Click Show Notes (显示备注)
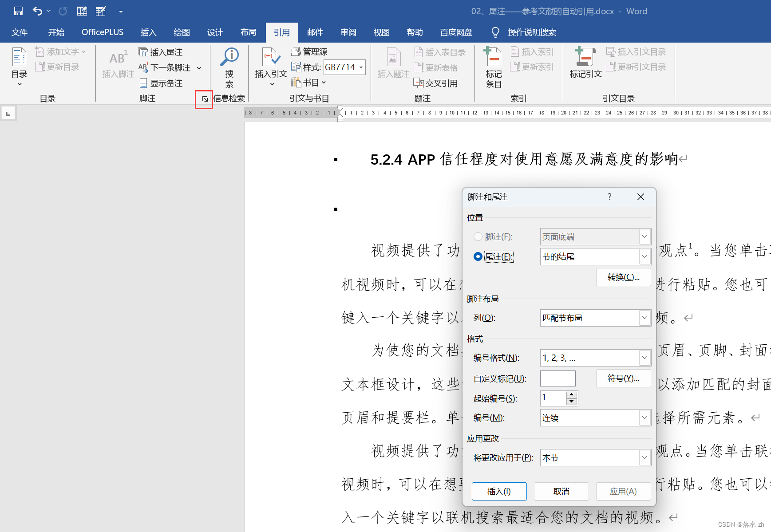771x532 pixels. (x=161, y=83)
